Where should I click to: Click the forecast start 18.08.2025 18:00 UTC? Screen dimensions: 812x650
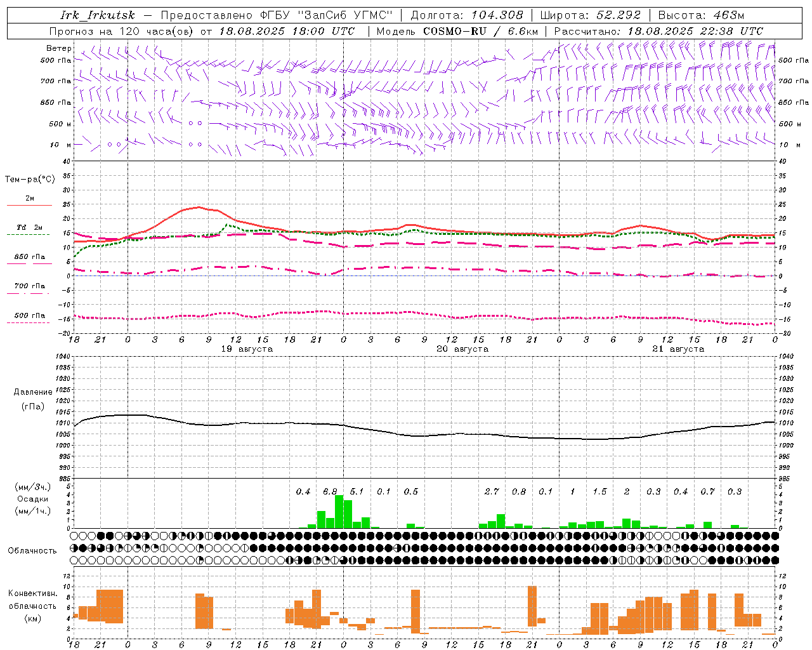pos(287,31)
